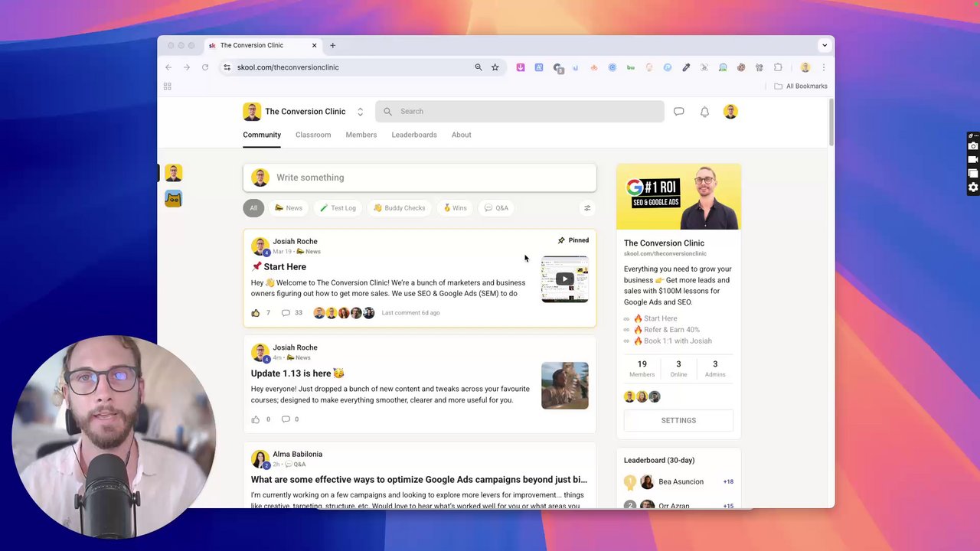The image size is (980, 551).
Task: Open the Update 1.13 post thumbnail
Action: click(x=565, y=386)
